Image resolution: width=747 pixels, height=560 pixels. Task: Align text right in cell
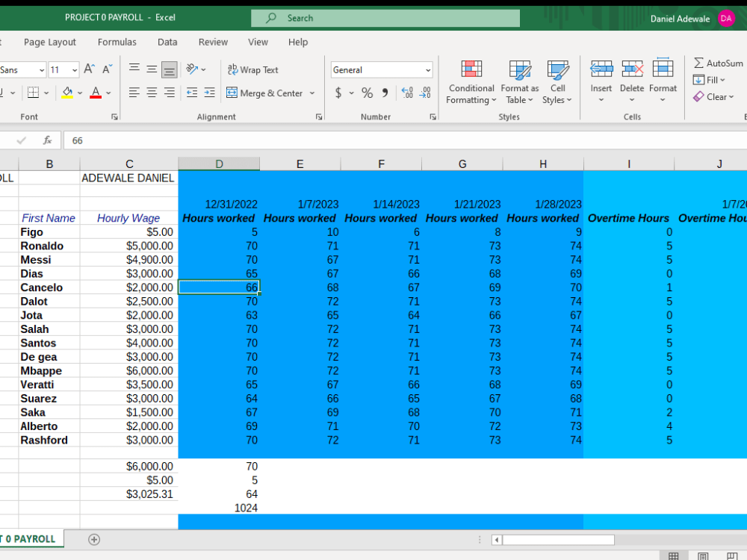tap(169, 93)
